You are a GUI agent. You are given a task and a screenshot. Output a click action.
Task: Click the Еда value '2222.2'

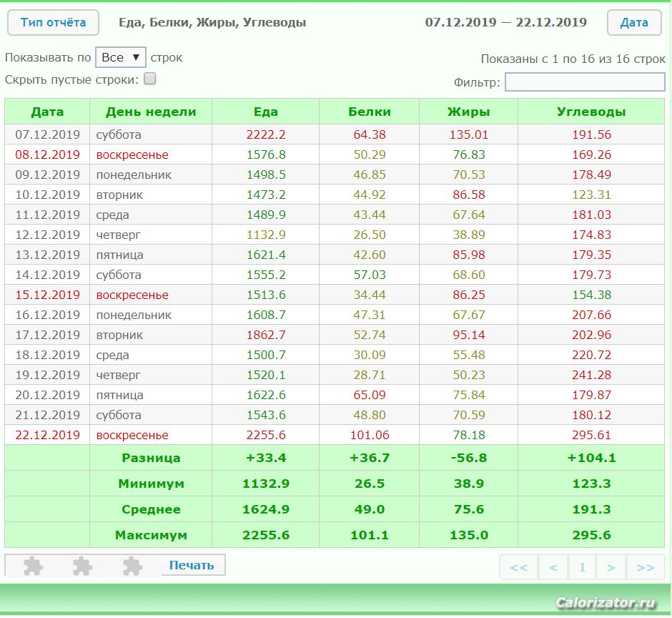pos(266,134)
